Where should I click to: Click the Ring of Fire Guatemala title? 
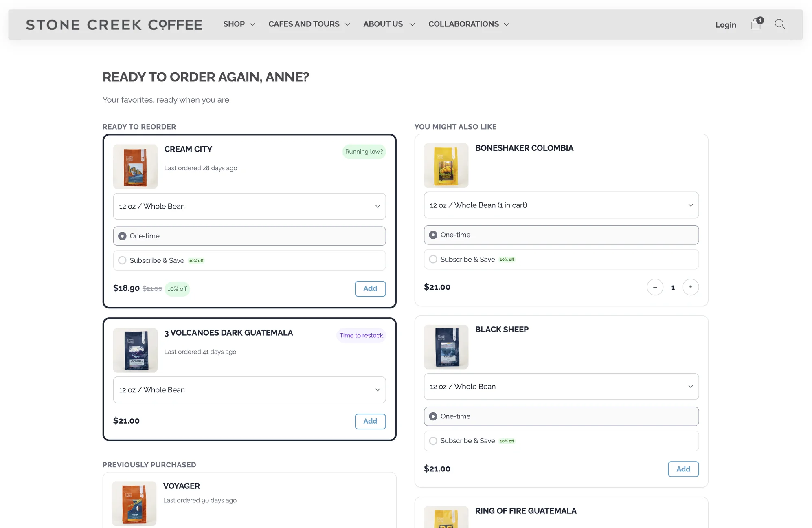(x=526, y=511)
